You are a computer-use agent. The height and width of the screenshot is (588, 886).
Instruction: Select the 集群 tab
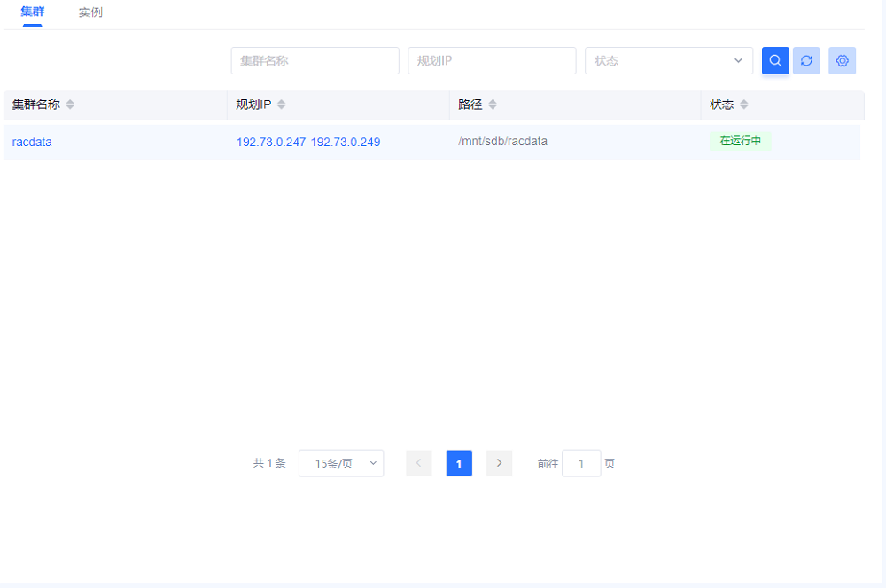tap(33, 12)
